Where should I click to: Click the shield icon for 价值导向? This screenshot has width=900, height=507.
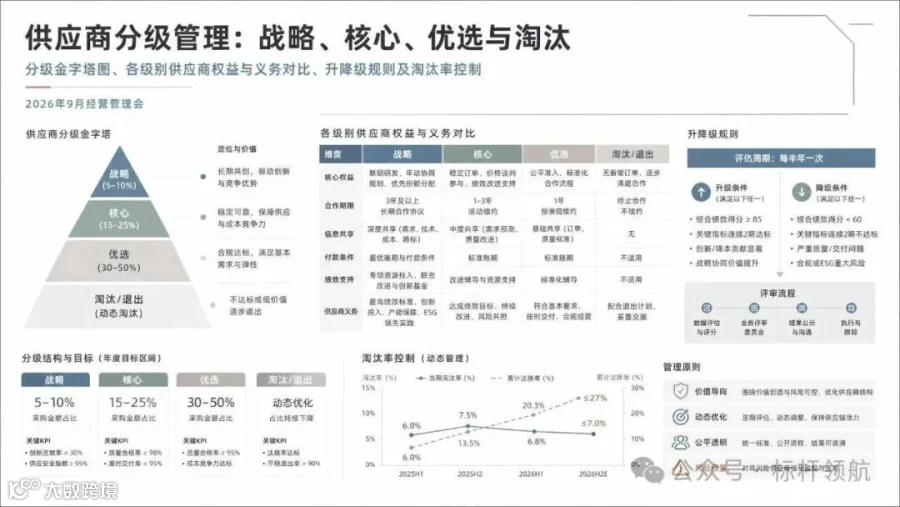[x=680, y=391]
